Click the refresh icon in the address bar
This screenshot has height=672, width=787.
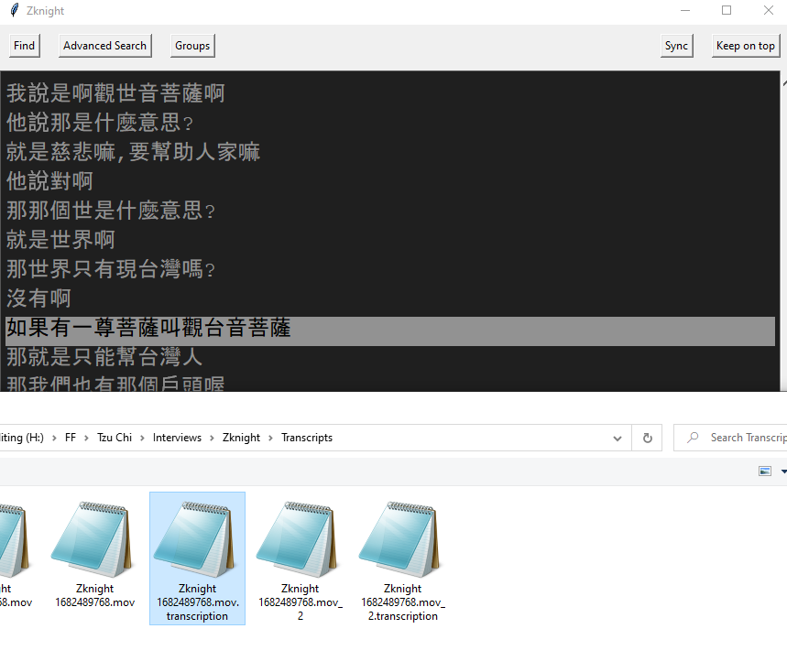647,438
